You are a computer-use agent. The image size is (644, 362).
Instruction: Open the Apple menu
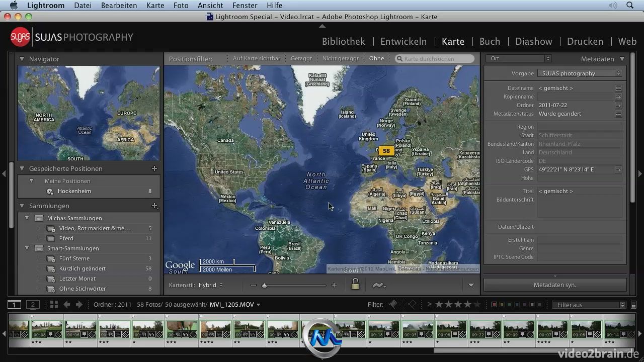point(14,6)
